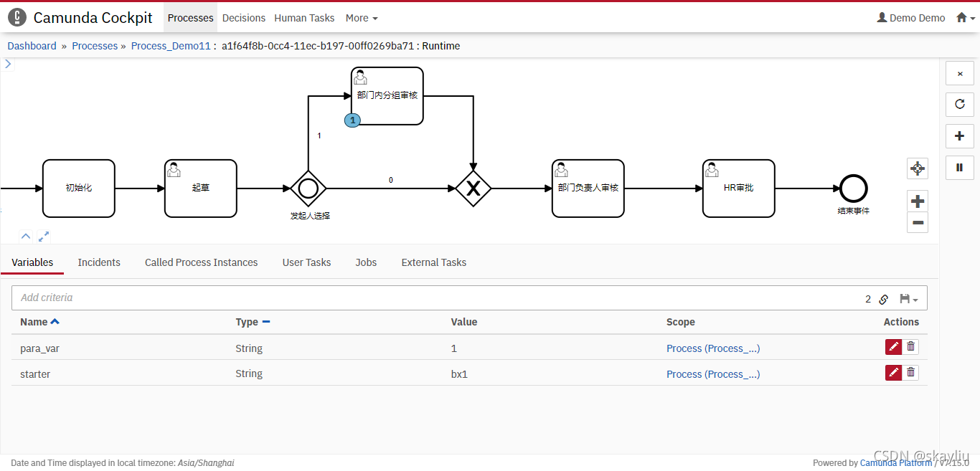980x471 pixels.
Task: Open the scope link for starter
Action: pyautogui.click(x=713, y=374)
